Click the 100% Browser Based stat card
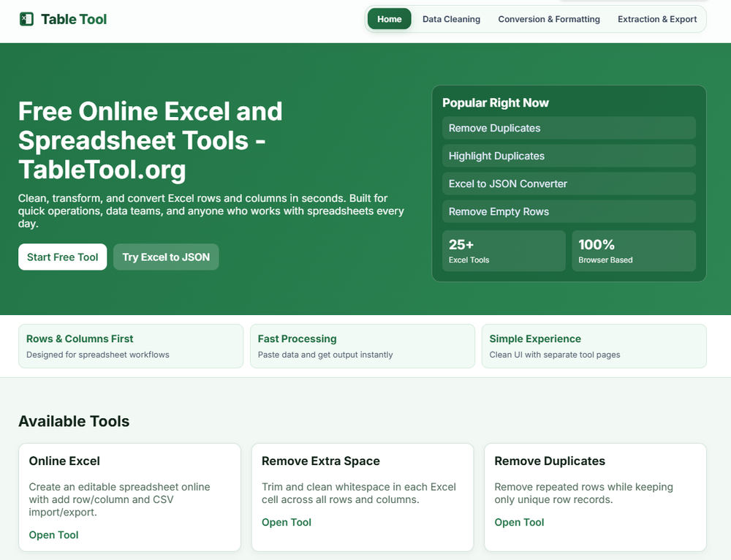This screenshot has height=560, width=731. tap(634, 251)
